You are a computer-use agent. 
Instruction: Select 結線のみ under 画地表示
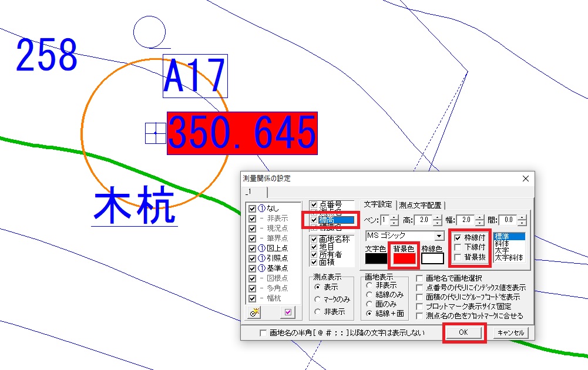click(369, 295)
